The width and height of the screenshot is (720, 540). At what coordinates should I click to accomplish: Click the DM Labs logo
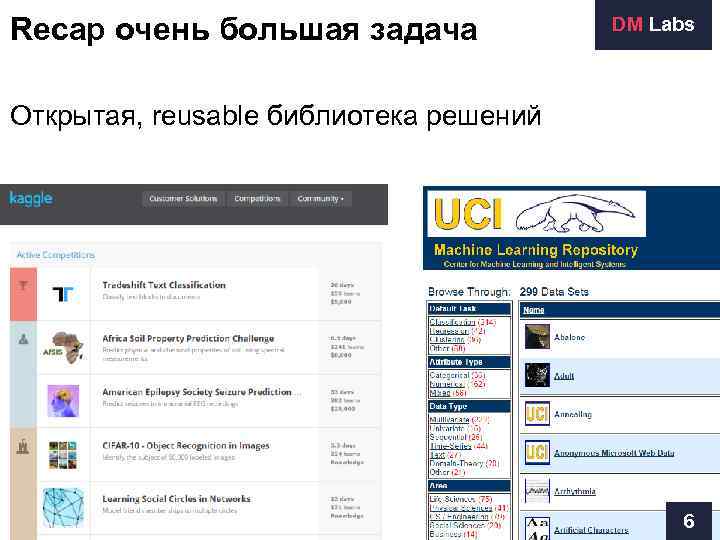point(653,24)
